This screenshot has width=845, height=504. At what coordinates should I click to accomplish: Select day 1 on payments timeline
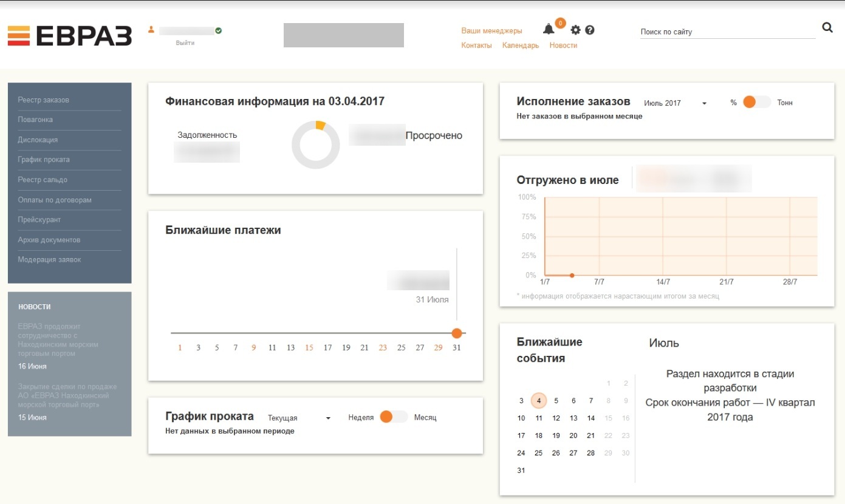pos(180,348)
